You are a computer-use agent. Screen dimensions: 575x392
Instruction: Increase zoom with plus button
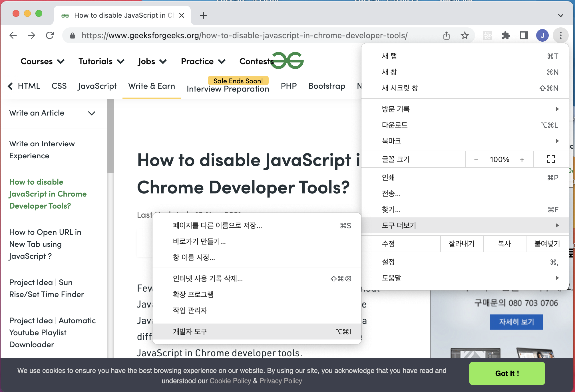522,159
